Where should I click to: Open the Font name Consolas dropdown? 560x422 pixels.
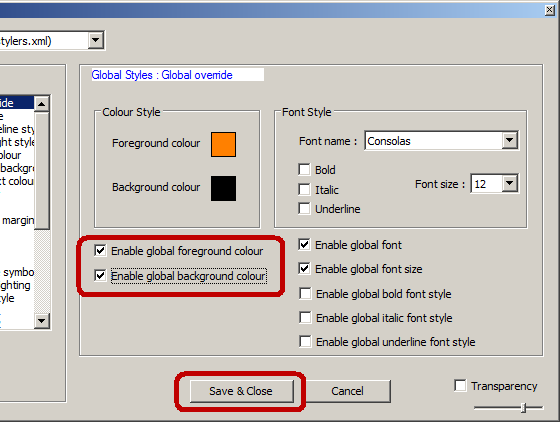pos(510,141)
